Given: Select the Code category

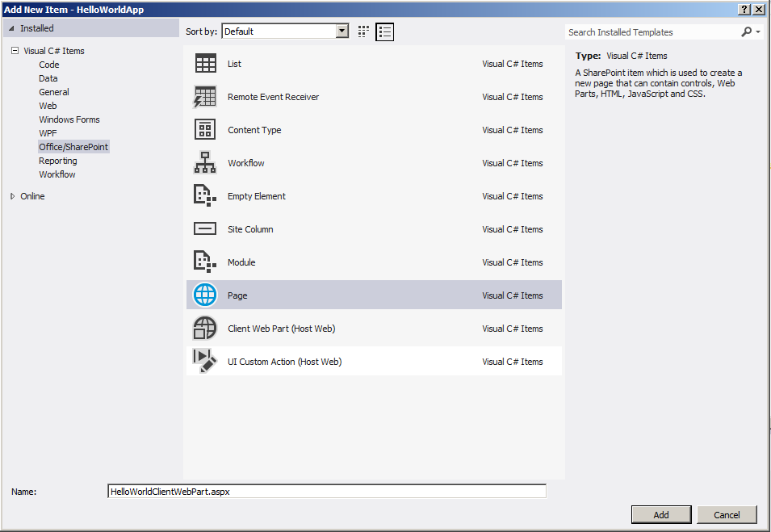Looking at the screenshot, I should (x=49, y=65).
